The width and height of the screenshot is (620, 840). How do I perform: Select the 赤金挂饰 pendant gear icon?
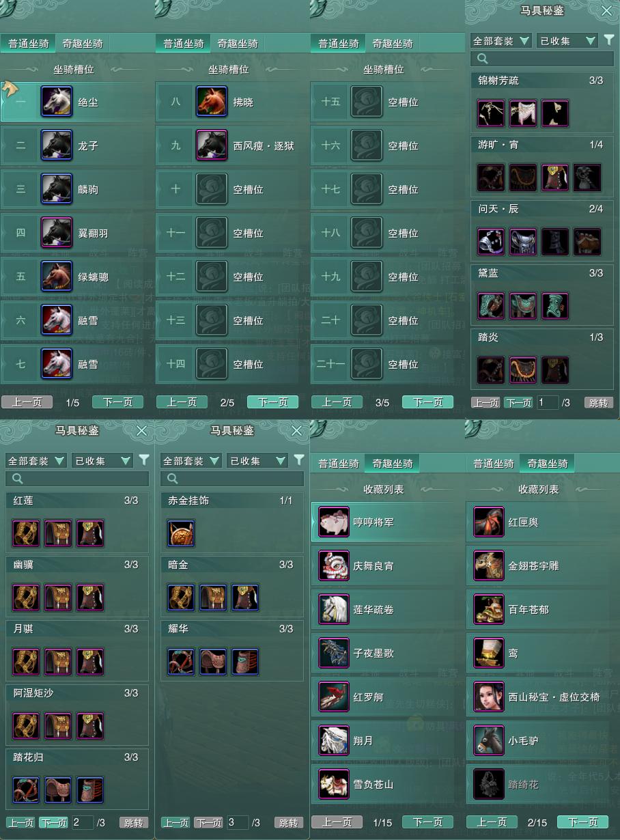click(181, 533)
